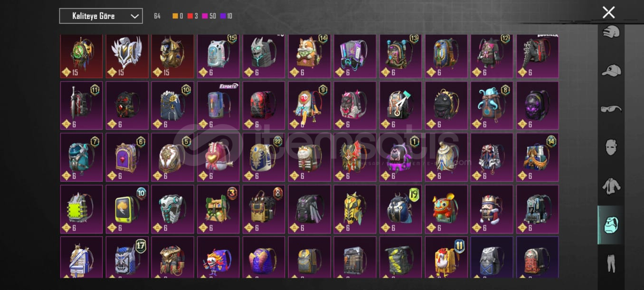Image resolution: width=644 pixels, height=290 pixels.
Task: Select the Esports labeled backpack
Action: click(x=218, y=105)
